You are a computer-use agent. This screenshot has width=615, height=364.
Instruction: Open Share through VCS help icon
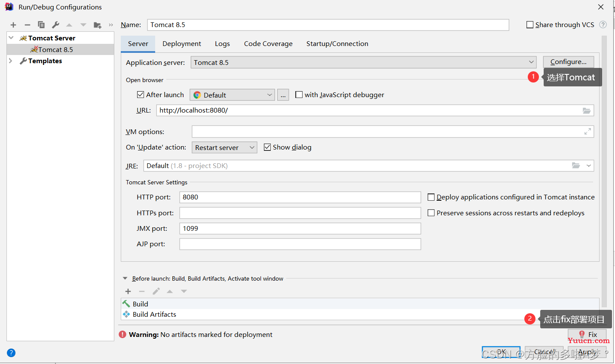coord(603,24)
